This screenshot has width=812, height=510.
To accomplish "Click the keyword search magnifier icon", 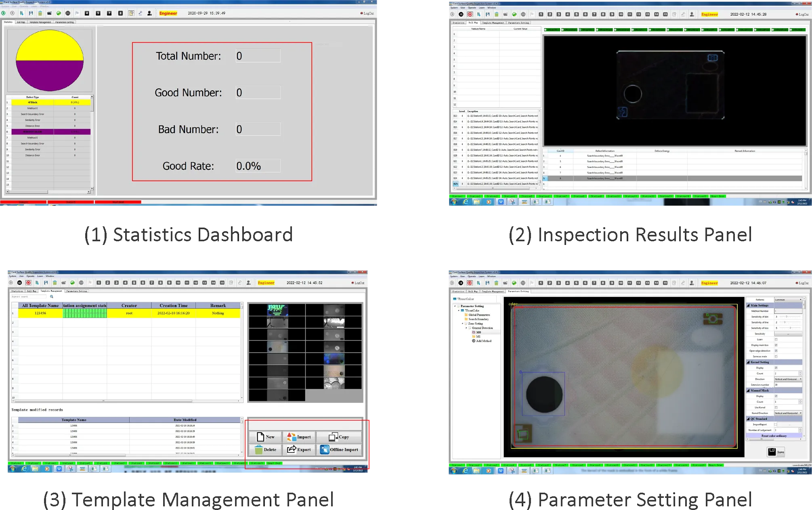I will 52,297.
